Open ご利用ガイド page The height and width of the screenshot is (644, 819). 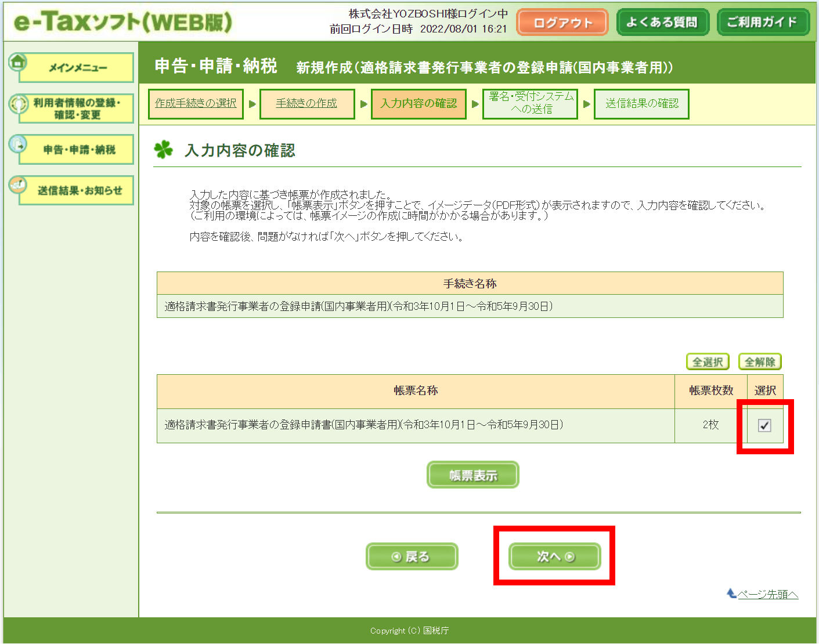coord(763,23)
